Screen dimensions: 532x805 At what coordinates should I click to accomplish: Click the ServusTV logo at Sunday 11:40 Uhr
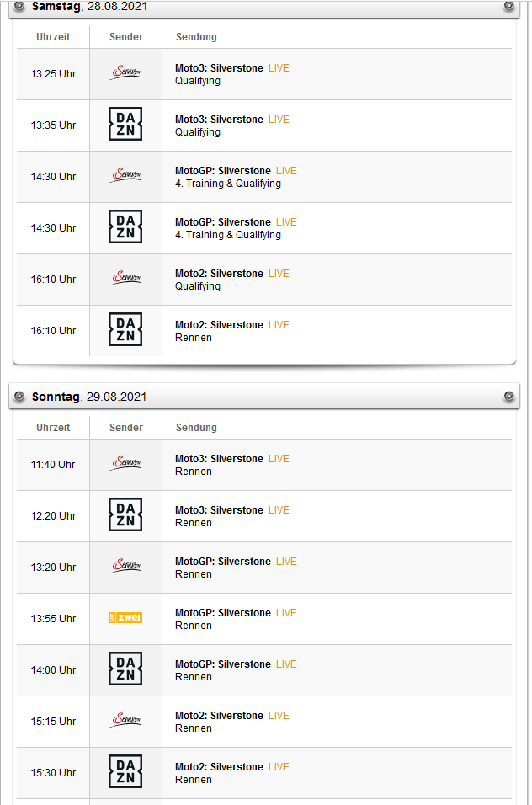pos(125,464)
